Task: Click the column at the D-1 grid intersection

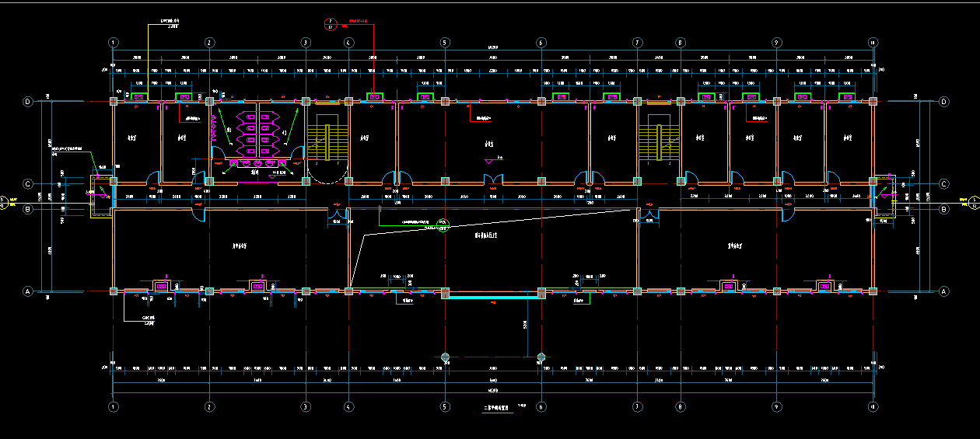Action: [x=114, y=102]
